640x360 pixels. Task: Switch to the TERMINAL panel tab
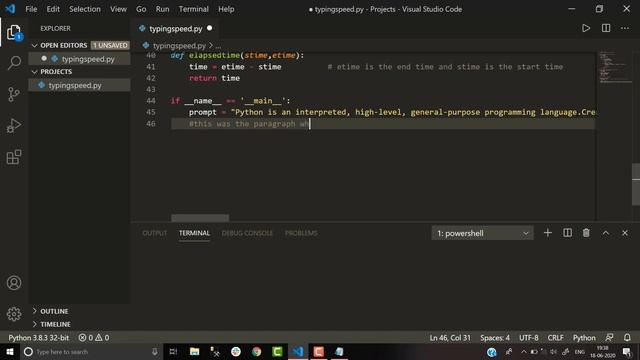pyautogui.click(x=194, y=233)
